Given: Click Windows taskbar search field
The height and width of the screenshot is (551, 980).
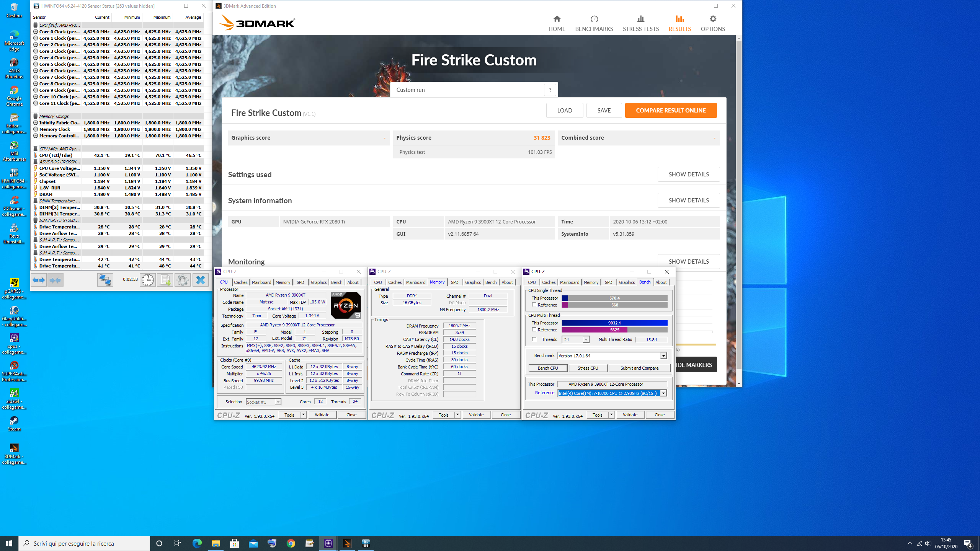Looking at the screenshot, I should pyautogui.click(x=84, y=543).
